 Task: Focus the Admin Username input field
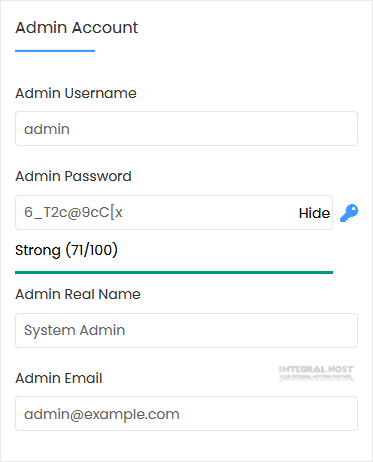[186, 129]
